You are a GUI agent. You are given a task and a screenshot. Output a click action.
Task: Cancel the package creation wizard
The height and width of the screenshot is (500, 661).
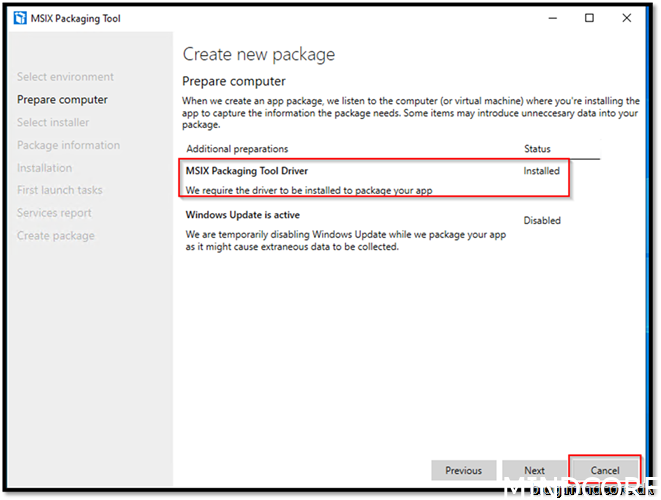click(605, 470)
